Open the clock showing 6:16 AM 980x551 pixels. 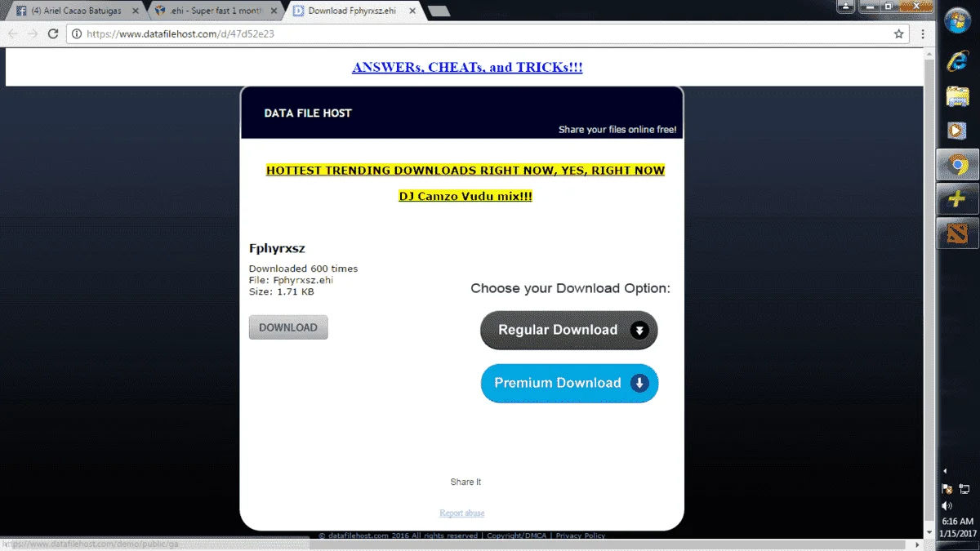pyautogui.click(x=958, y=521)
